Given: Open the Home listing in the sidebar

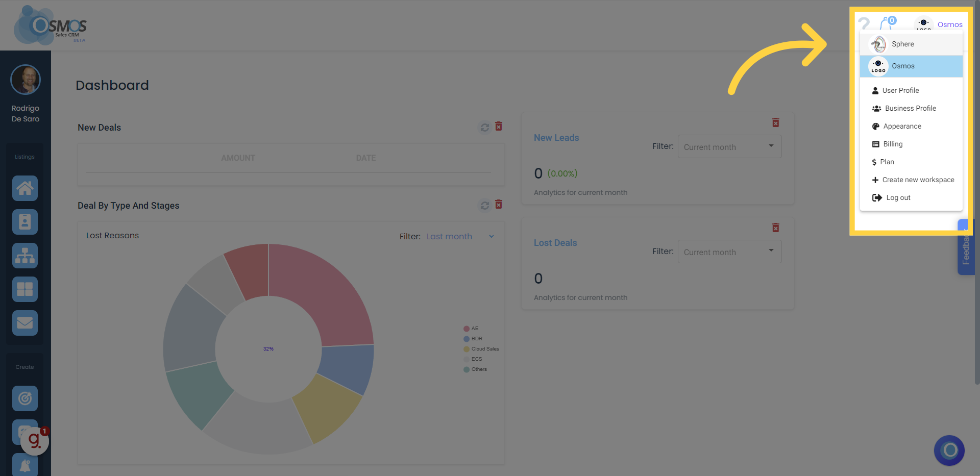Looking at the screenshot, I should click(x=25, y=188).
